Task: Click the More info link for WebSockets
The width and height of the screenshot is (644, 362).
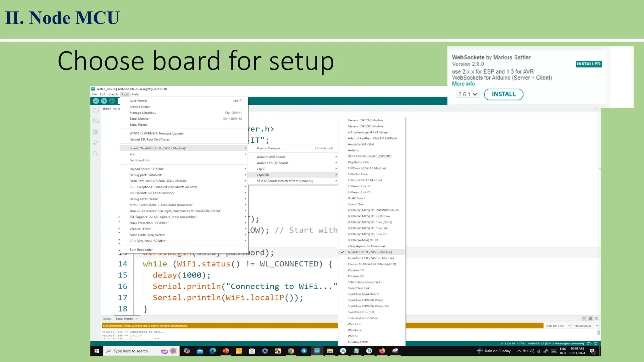Action: [x=463, y=84]
